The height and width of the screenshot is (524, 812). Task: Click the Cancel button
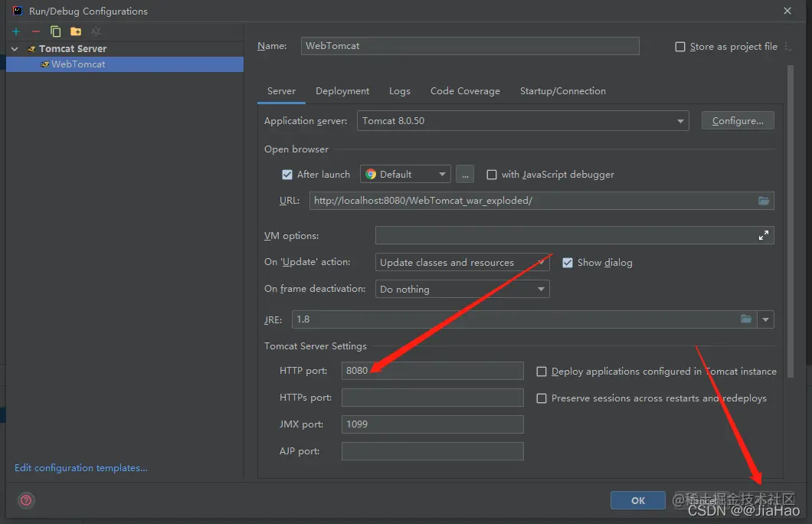[x=702, y=501]
